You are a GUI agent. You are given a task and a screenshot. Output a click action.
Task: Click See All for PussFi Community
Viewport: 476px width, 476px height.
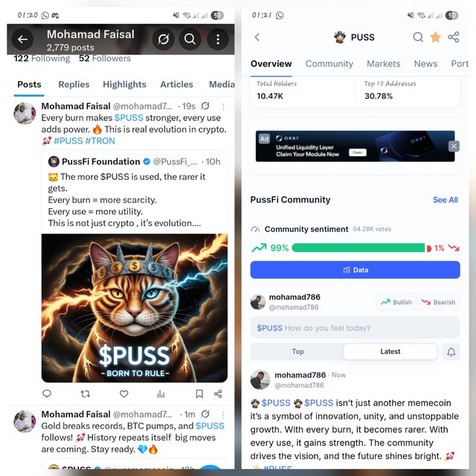[x=445, y=200]
